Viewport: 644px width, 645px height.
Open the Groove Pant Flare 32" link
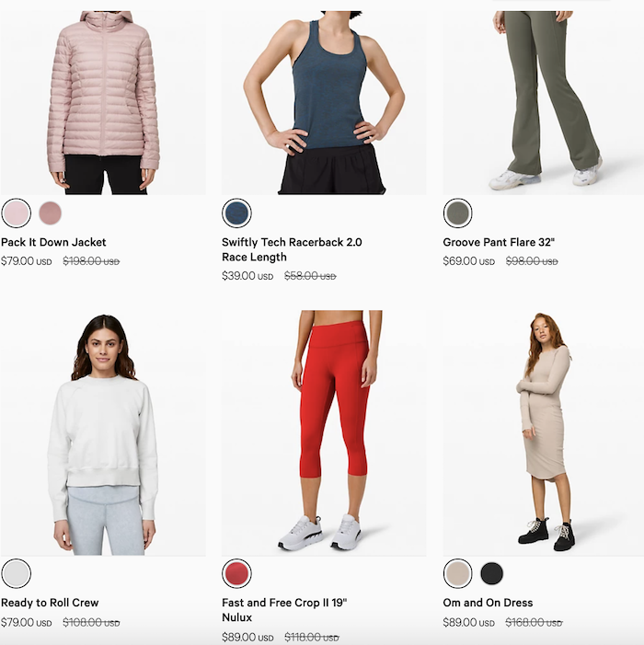(499, 242)
